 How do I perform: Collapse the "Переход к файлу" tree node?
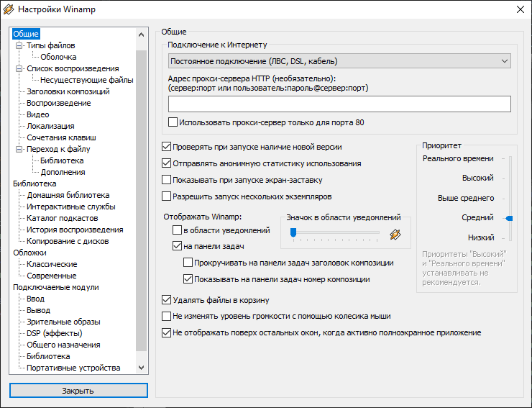pos(19,149)
